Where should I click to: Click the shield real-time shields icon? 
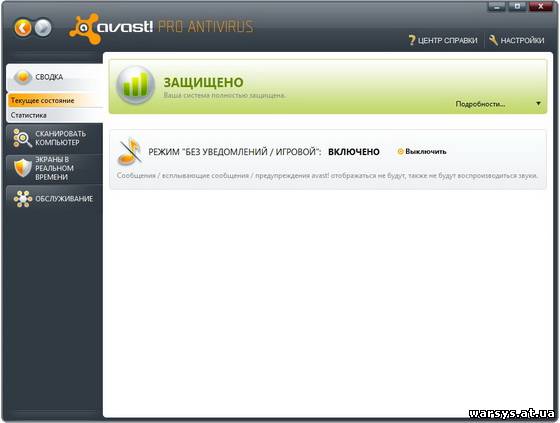22,168
